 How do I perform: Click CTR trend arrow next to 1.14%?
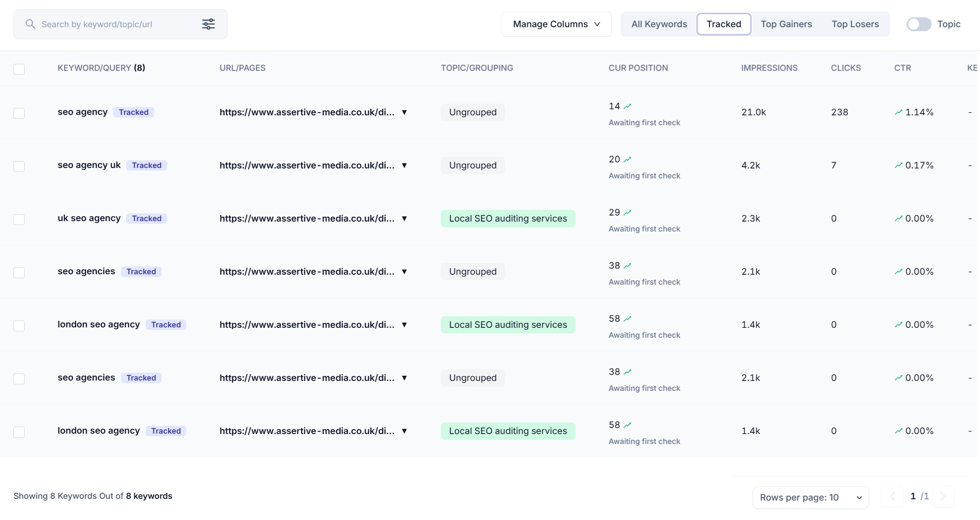coord(898,112)
